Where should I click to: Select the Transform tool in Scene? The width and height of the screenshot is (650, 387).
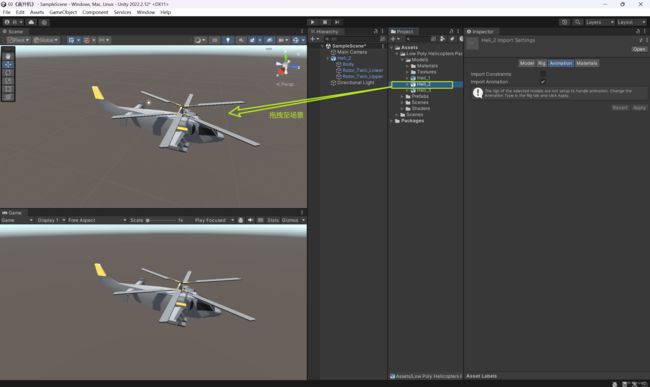(8, 97)
